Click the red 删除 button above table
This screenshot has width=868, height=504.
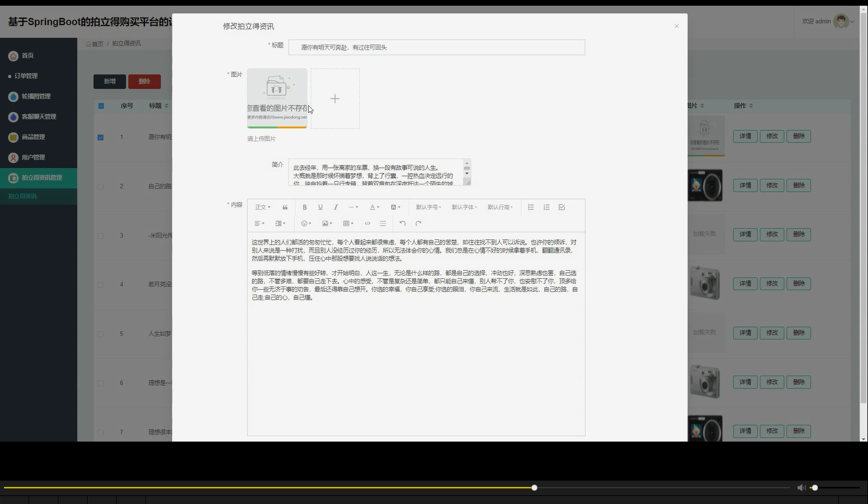pos(144,81)
